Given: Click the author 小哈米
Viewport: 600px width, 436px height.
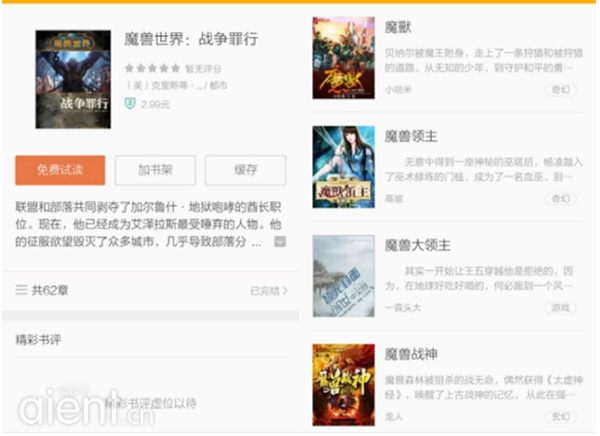Looking at the screenshot, I should [398, 90].
